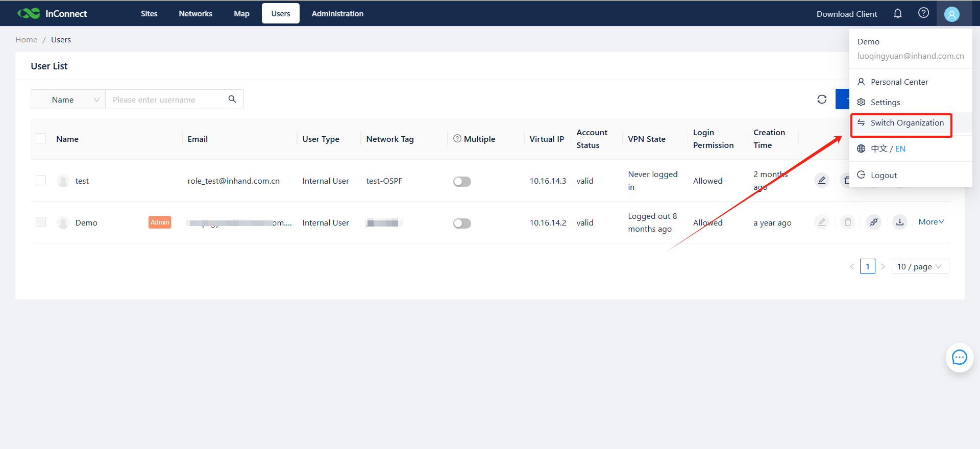Expand the 10 / page size dropdown

click(x=920, y=267)
